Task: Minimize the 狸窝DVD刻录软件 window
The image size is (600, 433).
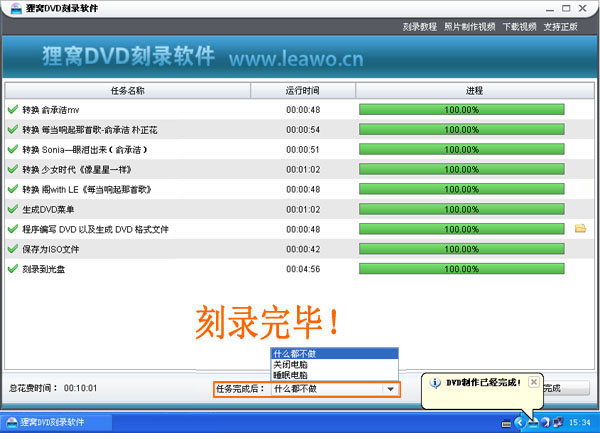Action: pos(550,8)
